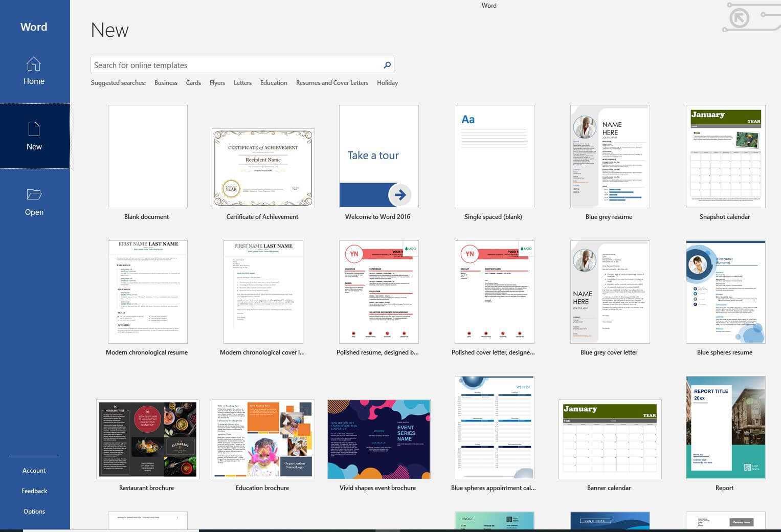The width and height of the screenshot is (781, 532).
Task: Choose the Modern chronological cover letter thumbnail
Action: tap(263, 292)
